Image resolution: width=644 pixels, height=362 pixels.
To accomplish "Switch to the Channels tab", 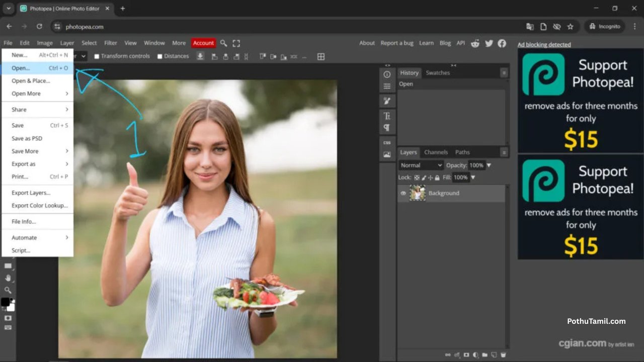I will pos(436,152).
